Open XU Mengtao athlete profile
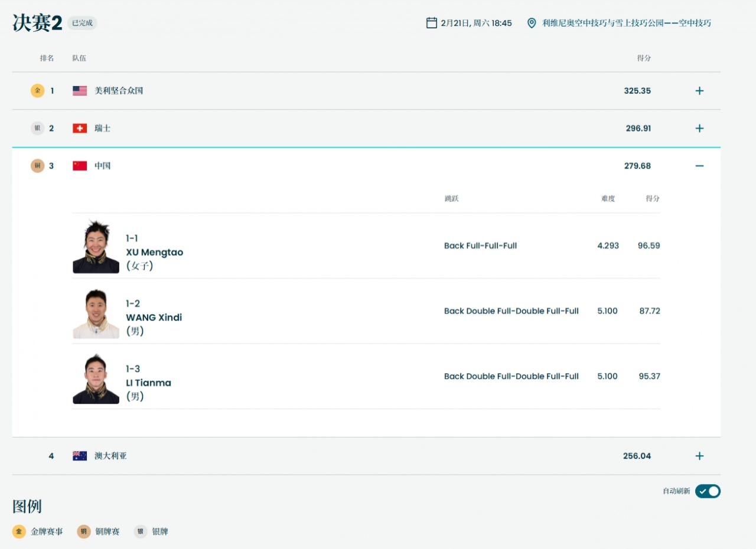756x549 pixels. pos(154,252)
